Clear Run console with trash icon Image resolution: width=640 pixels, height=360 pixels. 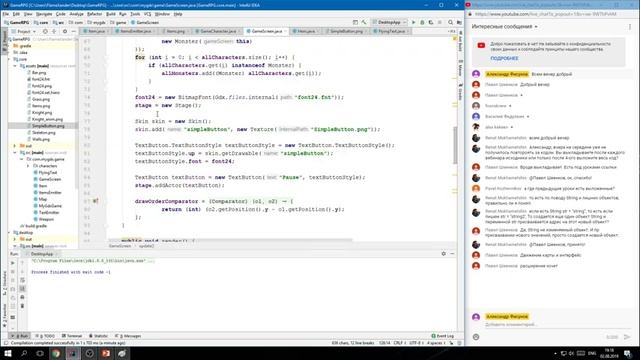point(22,306)
